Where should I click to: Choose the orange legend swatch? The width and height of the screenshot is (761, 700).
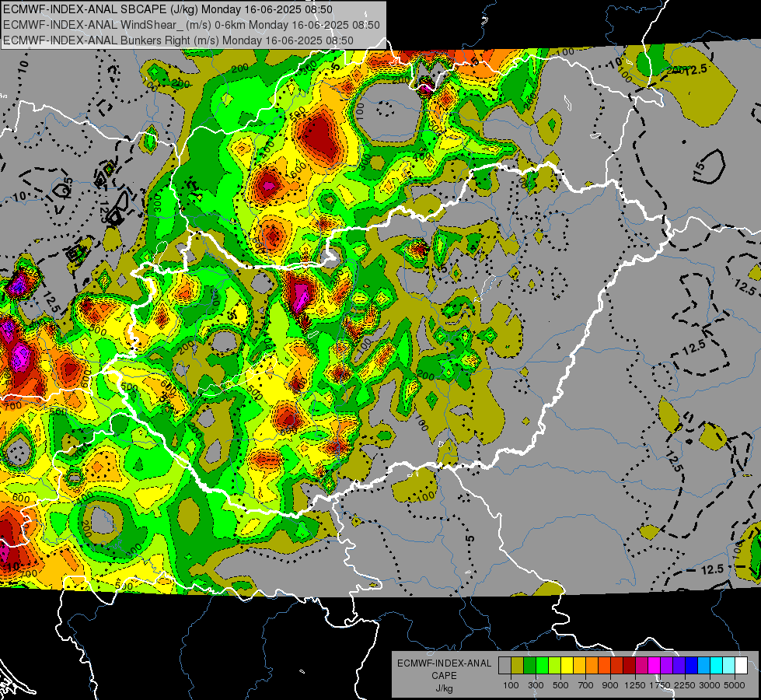click(x=592, y=666)
